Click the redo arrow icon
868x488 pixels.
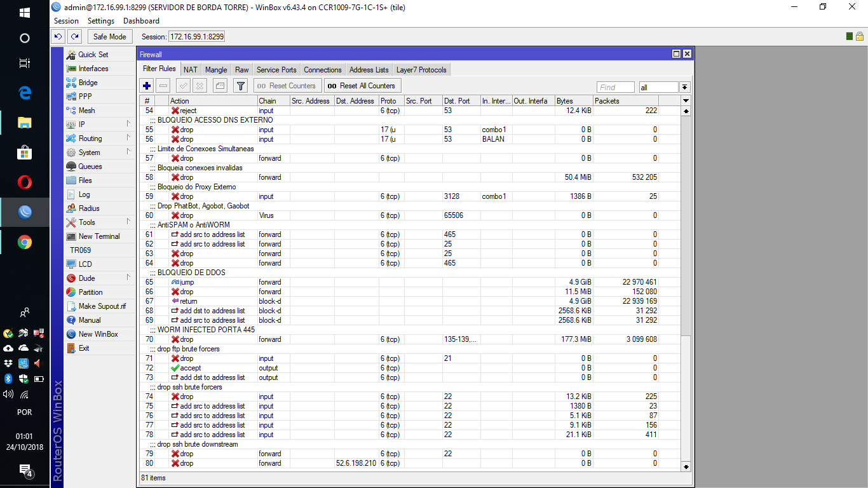pyautogui.click(x=75, y=37)
